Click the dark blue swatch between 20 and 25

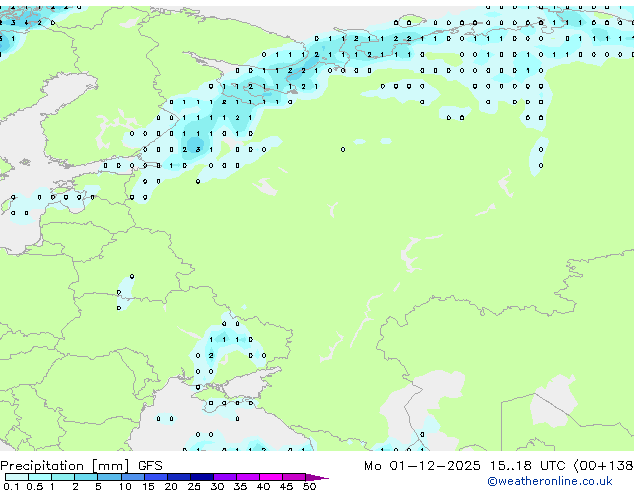[178, 477]
